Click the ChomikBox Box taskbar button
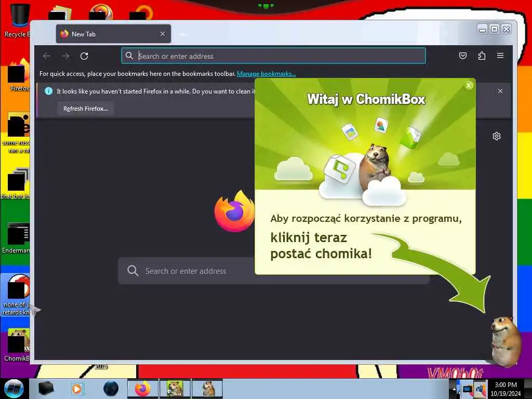 pos(175,389)
